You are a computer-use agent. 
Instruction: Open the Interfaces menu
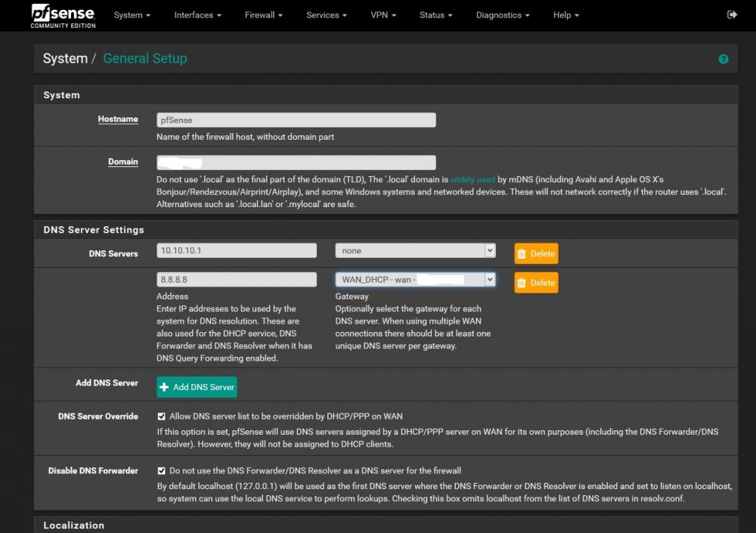coord(197,15)
